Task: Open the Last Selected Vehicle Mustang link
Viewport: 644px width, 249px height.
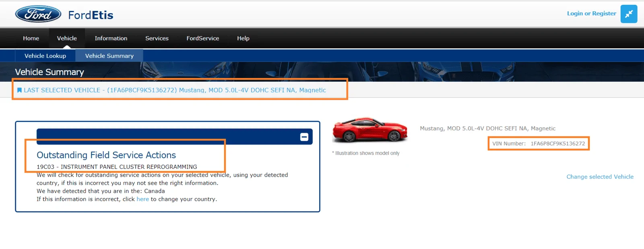Action: [175, 90]
